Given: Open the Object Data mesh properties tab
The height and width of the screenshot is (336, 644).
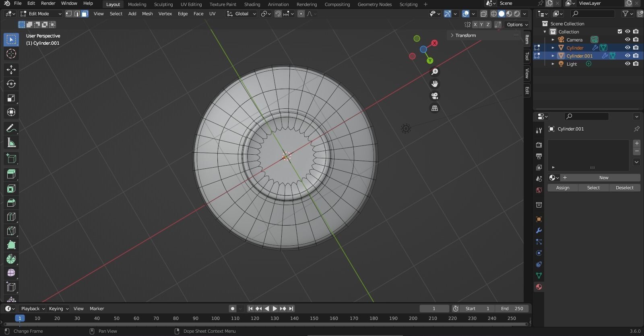Looking at the screenshot, I should point(539,276).
